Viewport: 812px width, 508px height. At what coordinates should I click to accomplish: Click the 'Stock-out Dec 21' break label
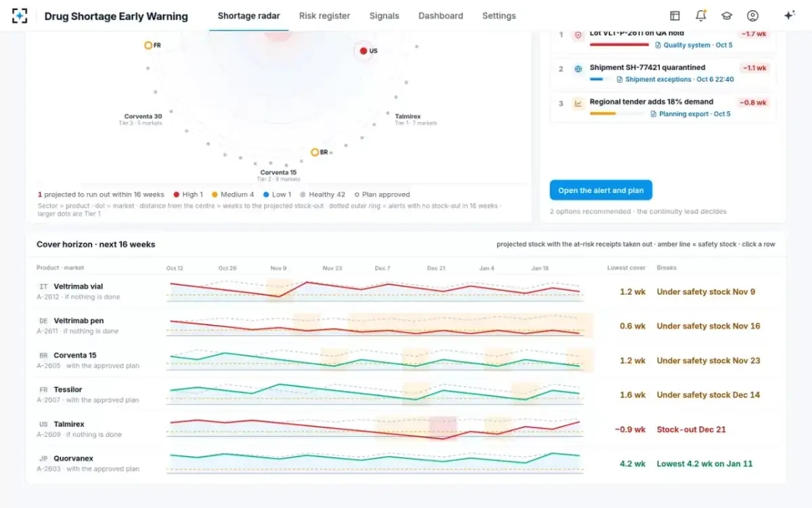(691, 429)
